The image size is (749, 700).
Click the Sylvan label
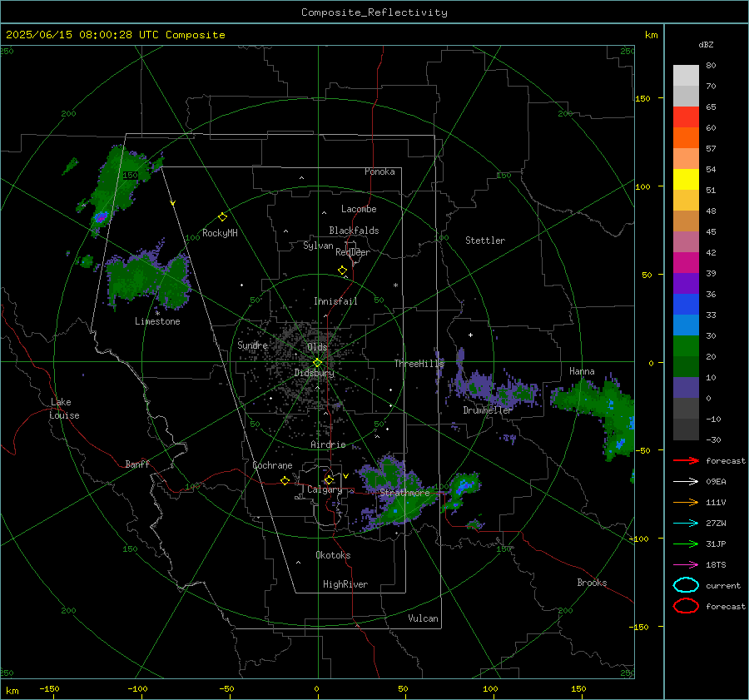click(318, 246)
